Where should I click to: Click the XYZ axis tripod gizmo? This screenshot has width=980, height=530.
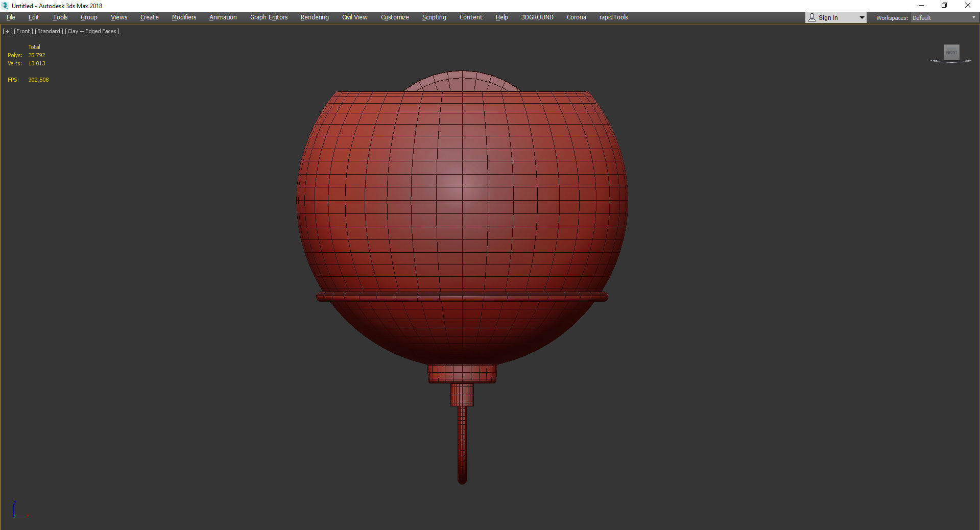pos(20,510)
